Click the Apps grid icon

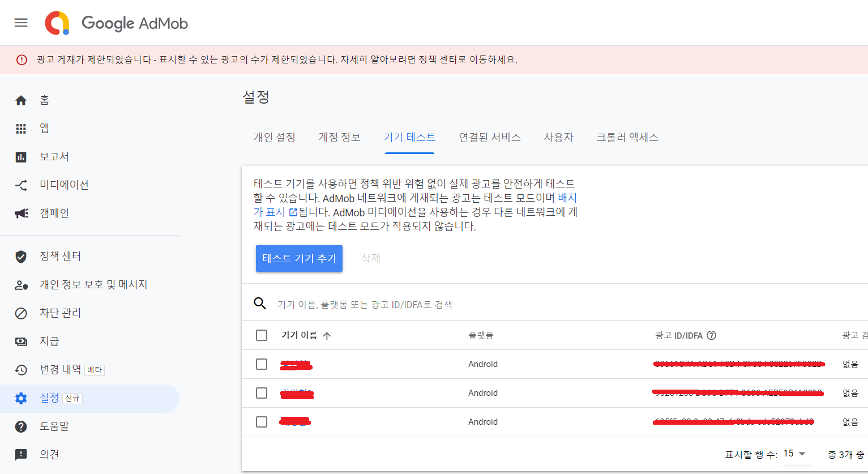pos(21,129)
